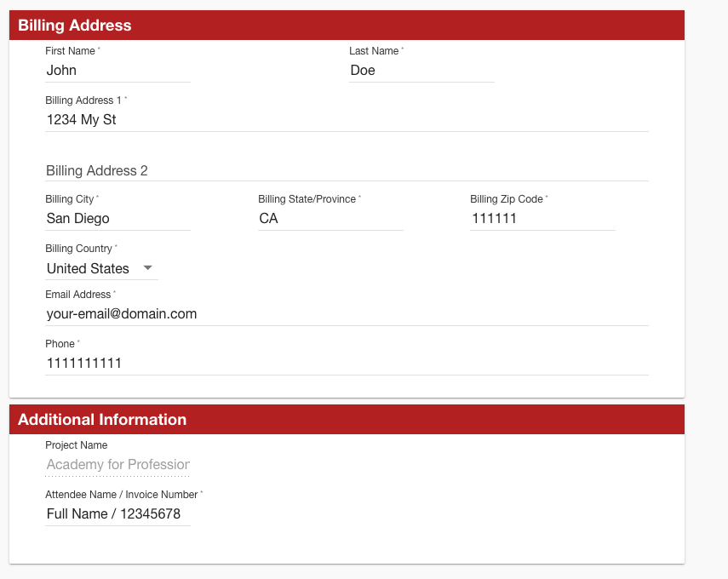728x579 pixels.
Task: Click the Last Name label
Action: coord(374,51)
